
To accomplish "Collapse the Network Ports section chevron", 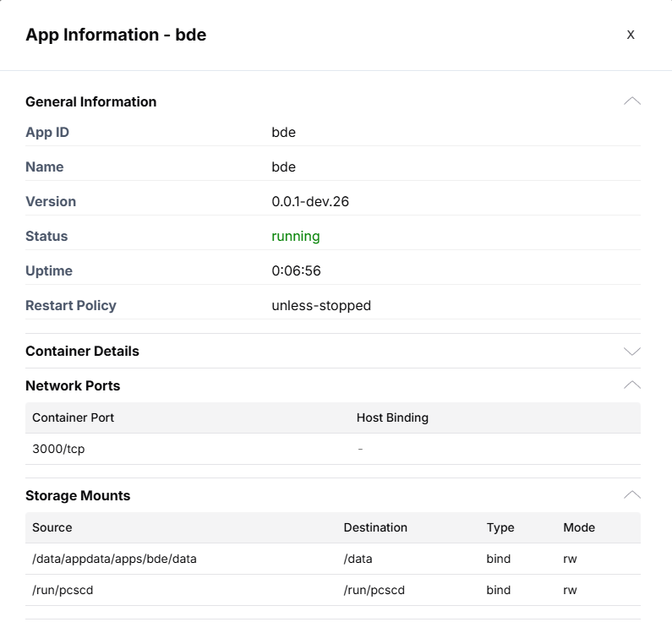I will tap(631, 385).
